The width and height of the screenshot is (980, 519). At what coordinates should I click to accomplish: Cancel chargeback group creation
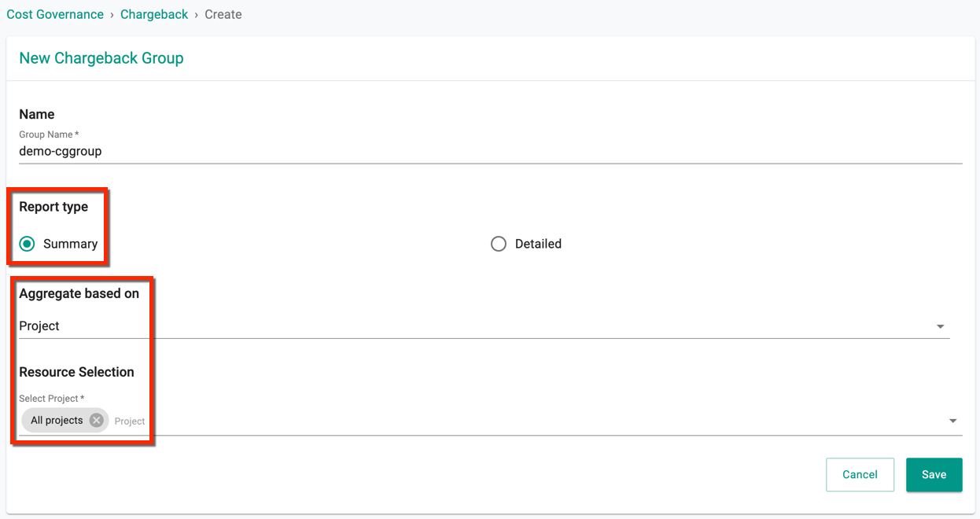click(x=860, y=475)
